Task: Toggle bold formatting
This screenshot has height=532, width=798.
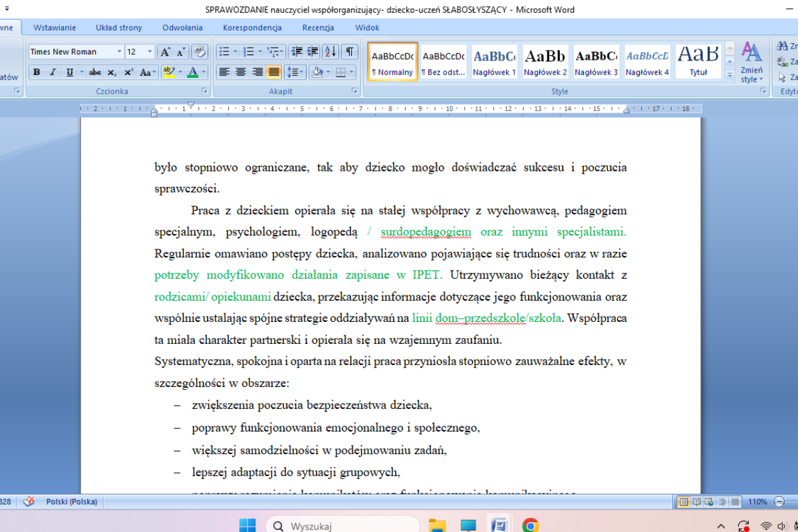Action: click(37, 72)
